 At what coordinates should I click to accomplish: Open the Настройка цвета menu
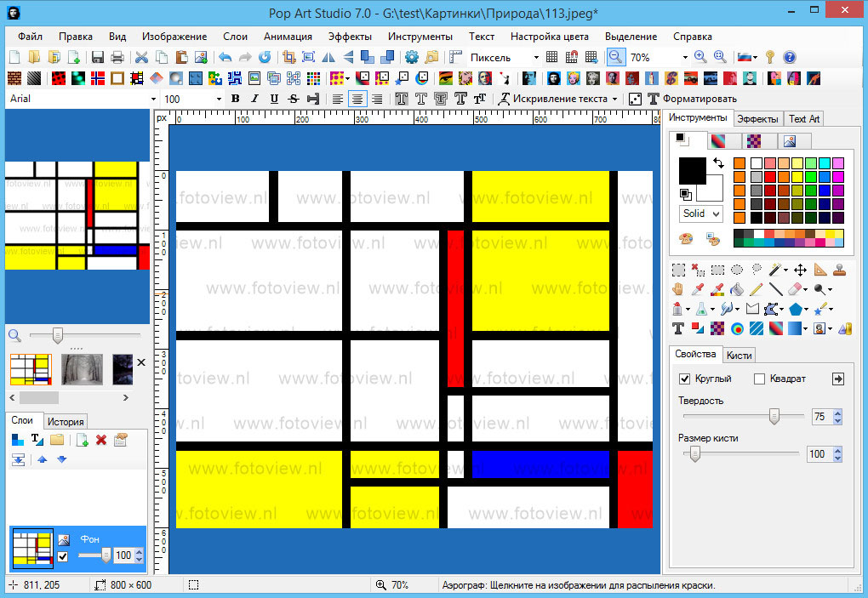tap(549, 37)
